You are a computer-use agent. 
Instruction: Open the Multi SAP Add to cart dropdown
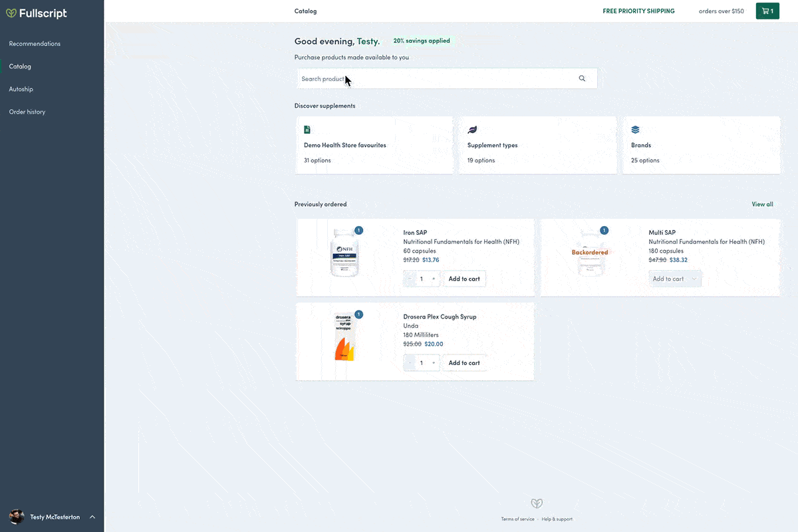point(675,279)
